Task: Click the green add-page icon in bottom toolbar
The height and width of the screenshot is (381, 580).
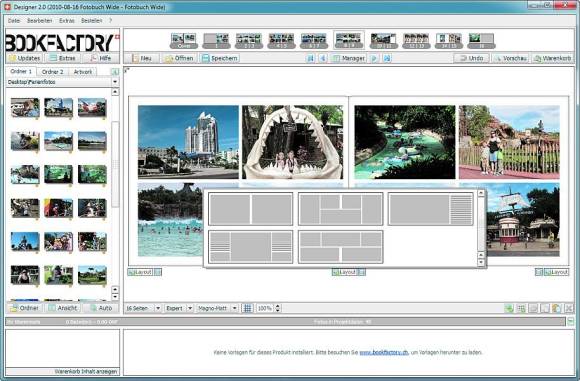Action: coord(509,308)
